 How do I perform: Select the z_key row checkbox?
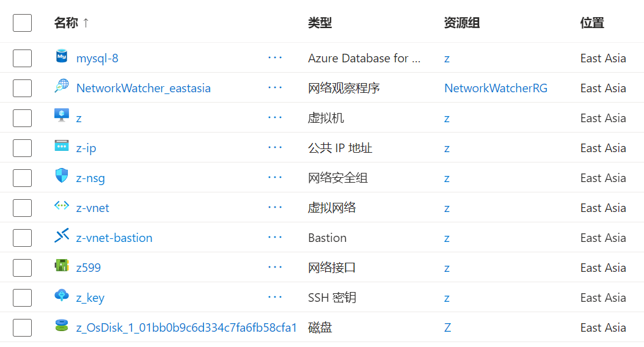[22, 298]
